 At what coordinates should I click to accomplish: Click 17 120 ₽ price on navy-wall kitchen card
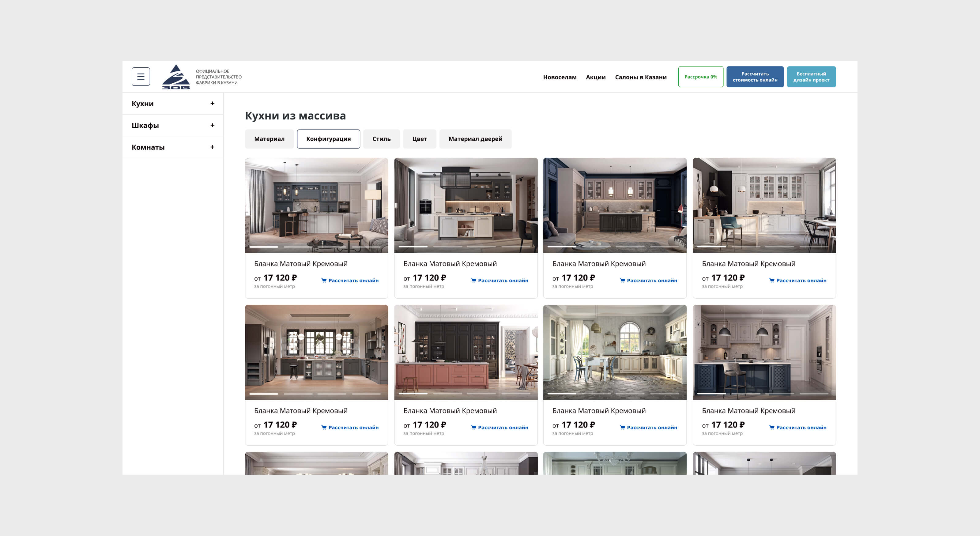[x=578, y=278]
